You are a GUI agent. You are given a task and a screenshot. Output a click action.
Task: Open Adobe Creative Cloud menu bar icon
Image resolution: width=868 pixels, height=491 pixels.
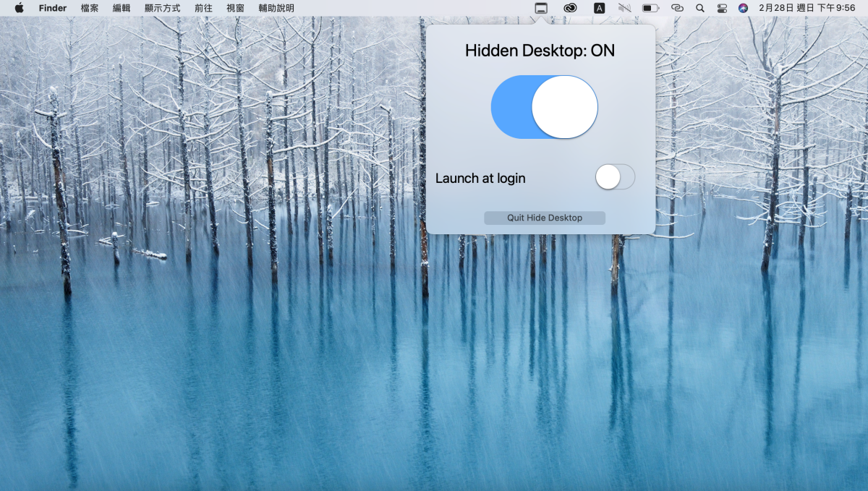tap(570, 8)
